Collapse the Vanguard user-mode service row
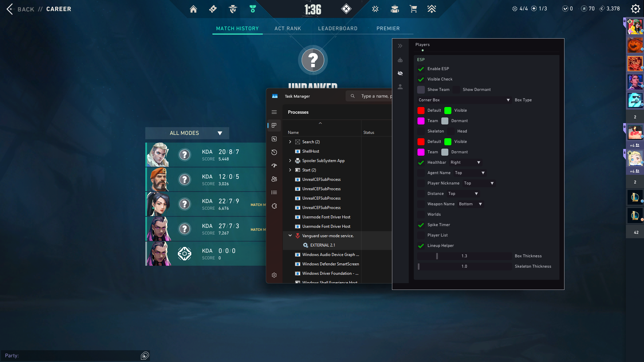Viewport: 644px width, 362px height. [290, 236]
